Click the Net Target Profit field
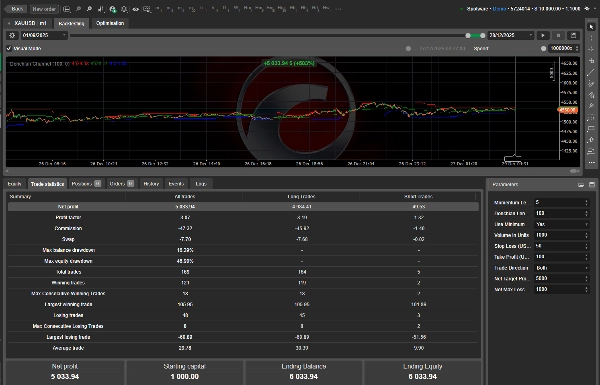600x385 pixels. (x=562, y=279)
